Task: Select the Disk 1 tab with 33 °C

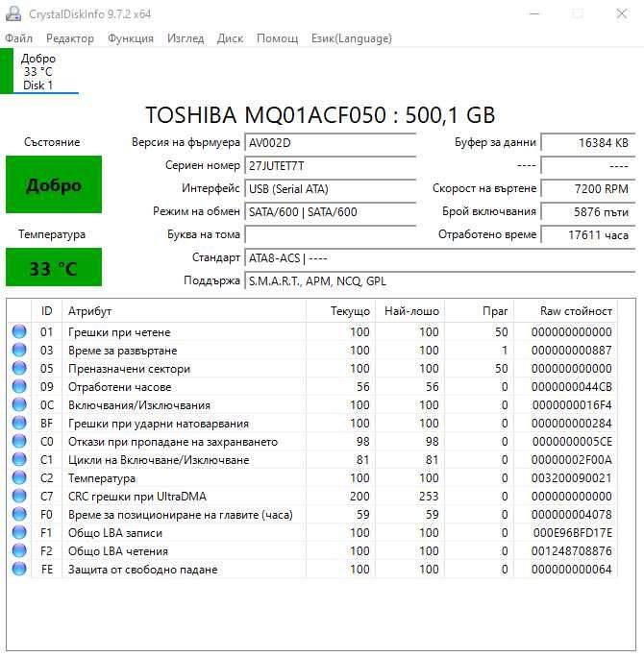Action: [x=39, y=71]
